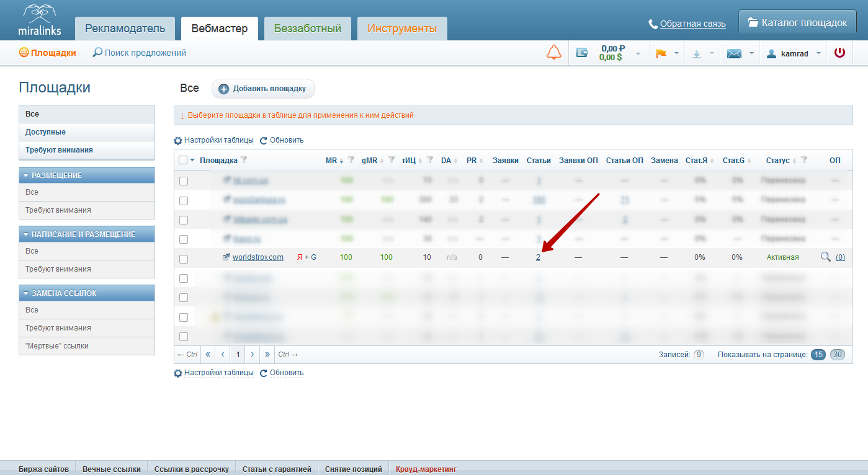Go to the next page arrow in pagination

pos(253,355)
